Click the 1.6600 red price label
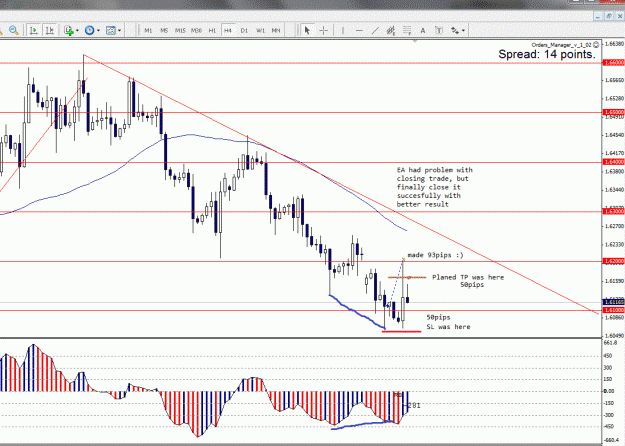The image size is (625, 446). 614,63
